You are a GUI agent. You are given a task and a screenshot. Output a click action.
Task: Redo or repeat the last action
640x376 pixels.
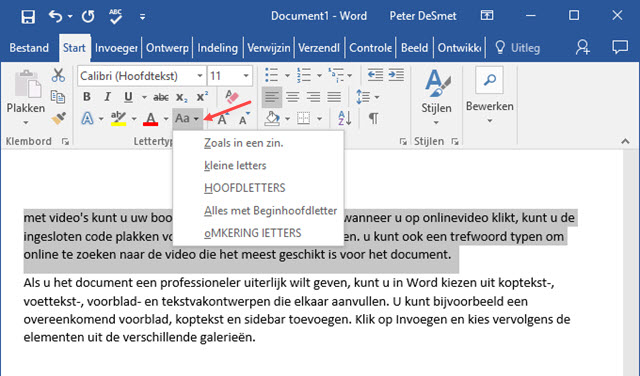pyautogui.click(x=88, y=16)
